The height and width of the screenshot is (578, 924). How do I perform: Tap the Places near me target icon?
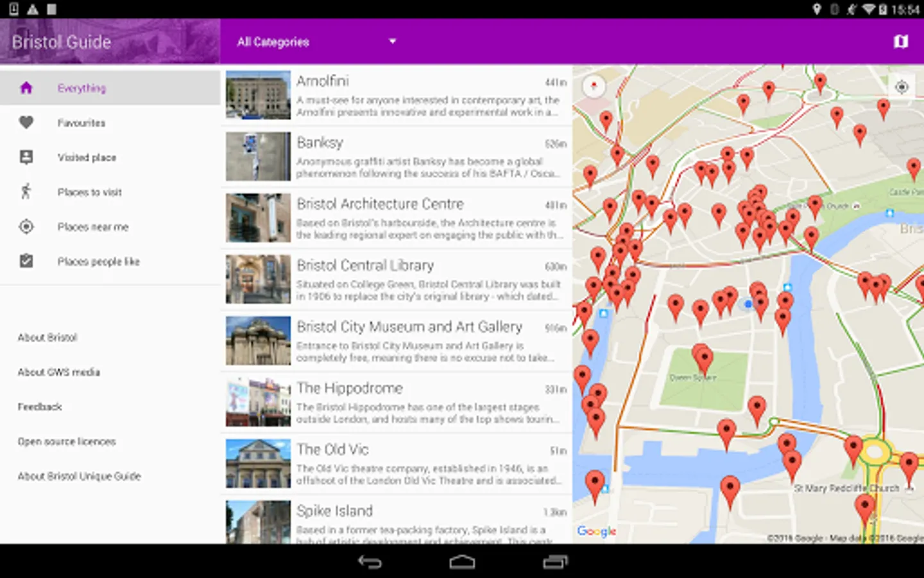(26, 226)
